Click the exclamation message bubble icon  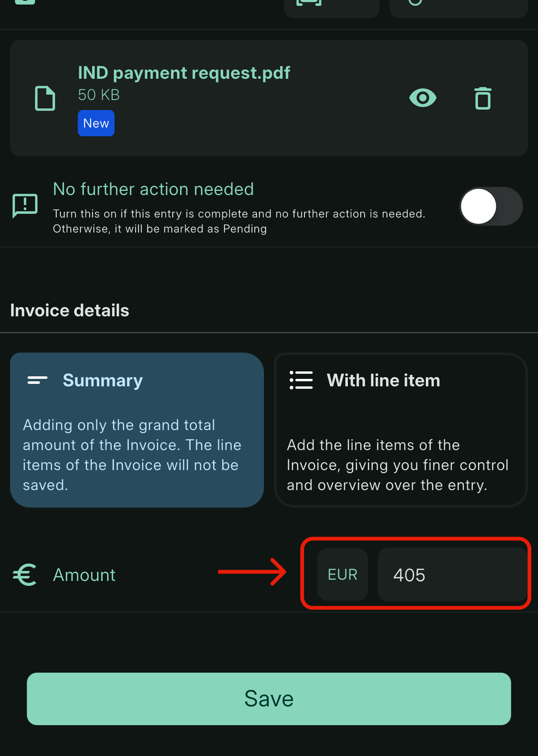coord(25,206)
